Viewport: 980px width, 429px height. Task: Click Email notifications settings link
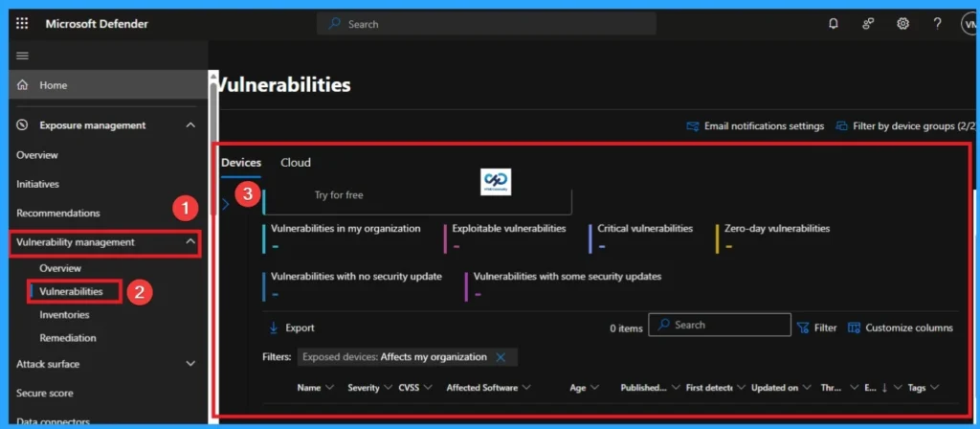[x=764, y=126]
